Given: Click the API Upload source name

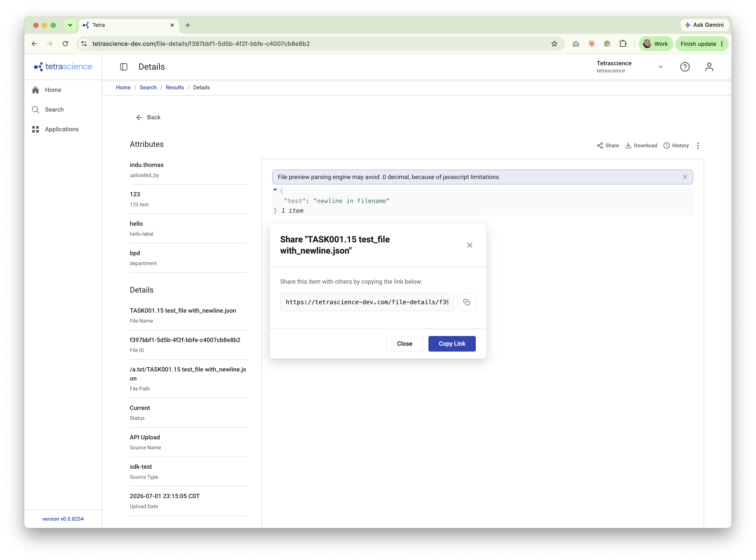Looking at the screenshot, I should point(145,437).
